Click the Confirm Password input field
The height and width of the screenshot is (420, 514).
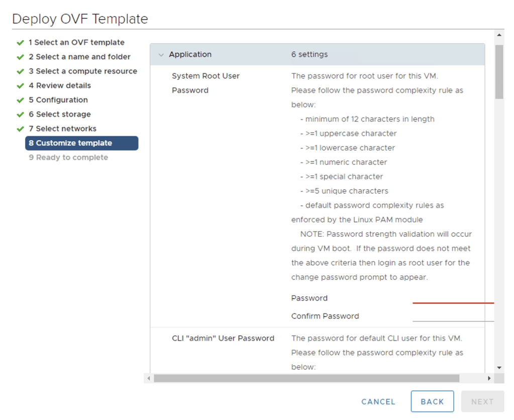[x=452, y=317]
